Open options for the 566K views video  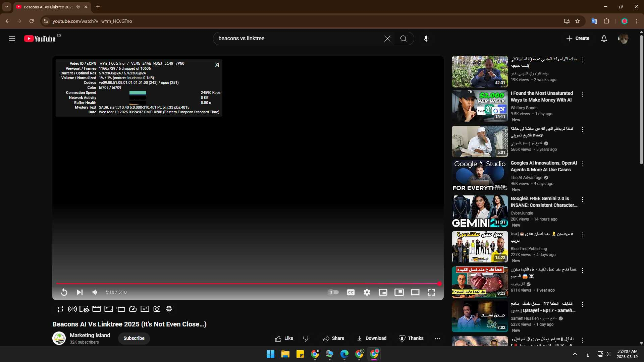pyautogui.click(x=583, y=130)
